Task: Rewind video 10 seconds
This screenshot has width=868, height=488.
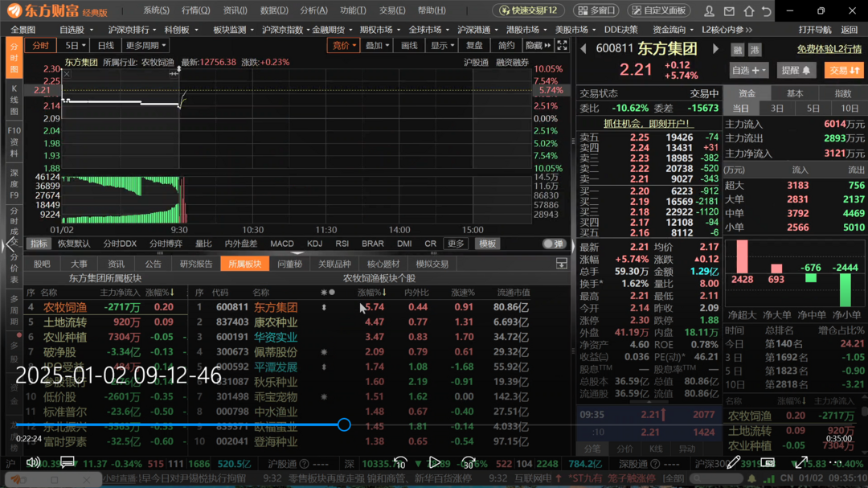Action: coord(400,462)
